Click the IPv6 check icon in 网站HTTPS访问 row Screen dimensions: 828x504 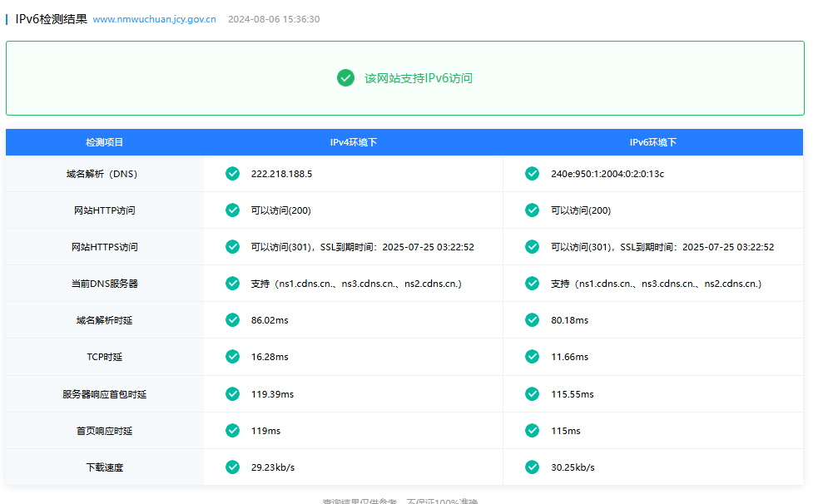point(532,247)
